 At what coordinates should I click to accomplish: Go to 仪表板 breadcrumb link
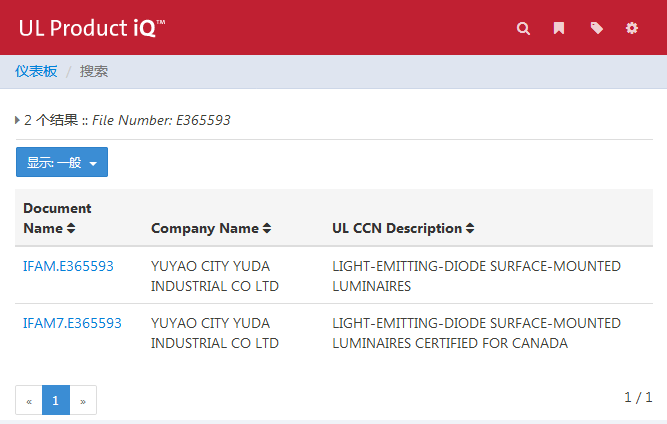coord(36,71)
